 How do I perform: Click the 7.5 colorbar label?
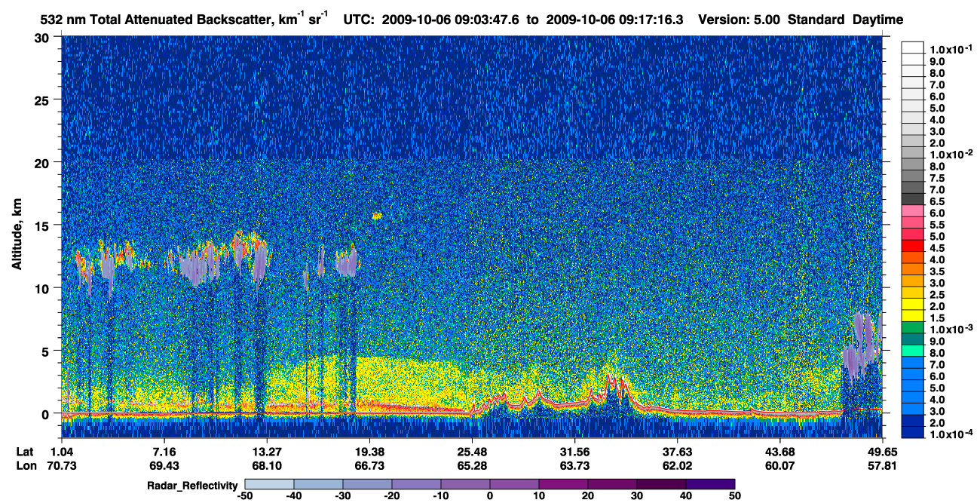[x=937, y=177]
